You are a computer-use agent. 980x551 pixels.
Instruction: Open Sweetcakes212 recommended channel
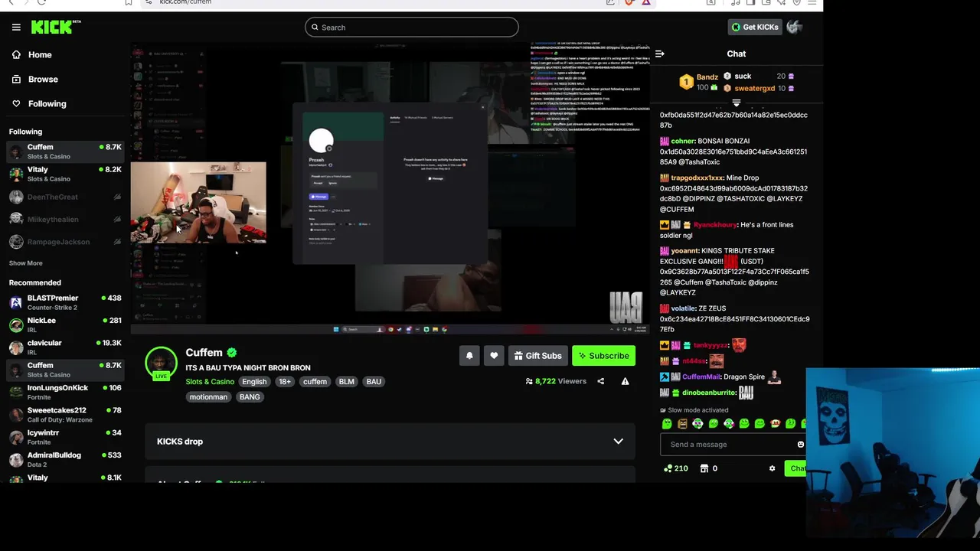pyautogui.click(x=65, y=414)
